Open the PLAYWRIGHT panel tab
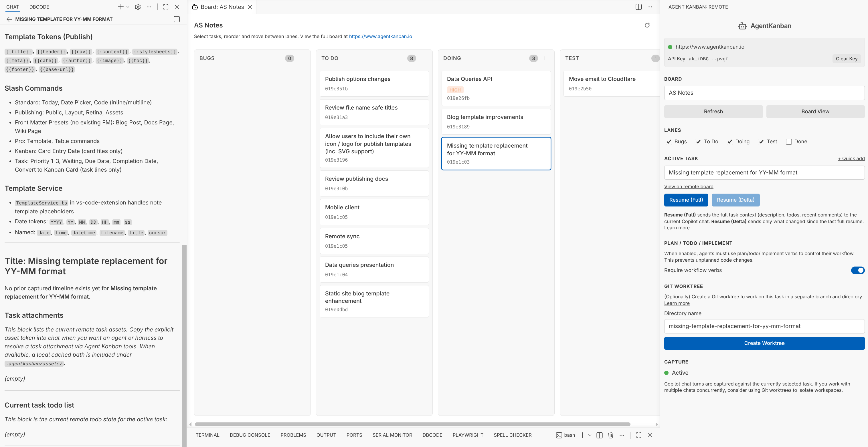This screenshot has height=447, width=868. point(468,435)
